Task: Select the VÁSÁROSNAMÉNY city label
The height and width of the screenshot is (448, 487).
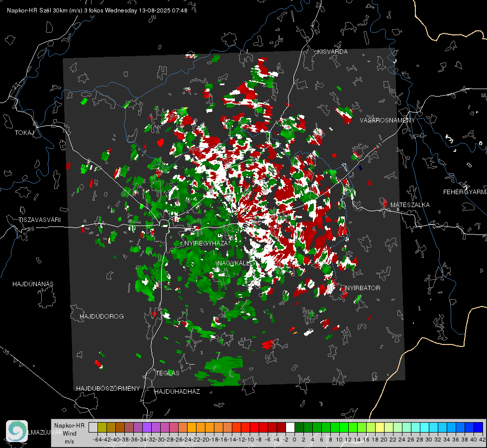Action: pos(388,120)
